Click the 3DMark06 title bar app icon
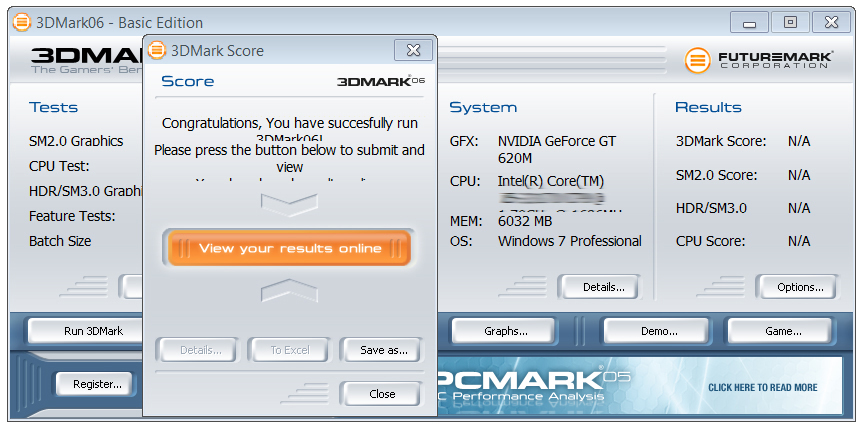The height and width of the screenshot is (429, 861). coord(20,22)
